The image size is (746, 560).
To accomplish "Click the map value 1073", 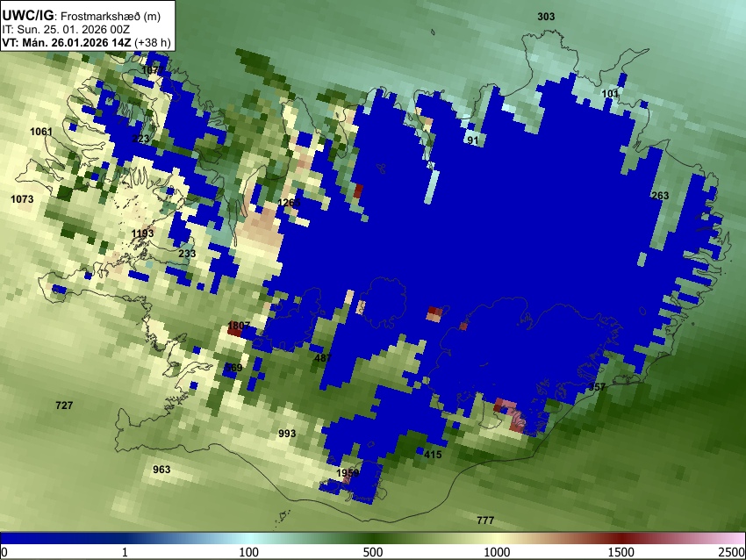I will (x=22, y=199).
